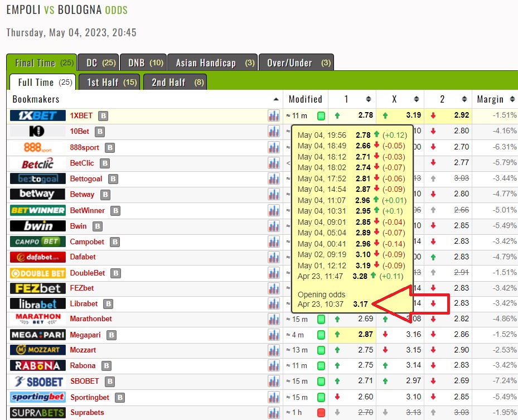518x420 pixels.
Task: Open the SBOBET odds history chart icon
Action: (274, 382)
